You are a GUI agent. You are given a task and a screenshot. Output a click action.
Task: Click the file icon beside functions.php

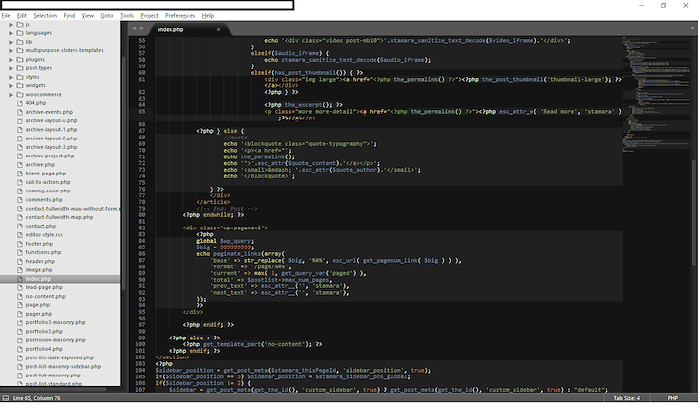coord(20,252)
